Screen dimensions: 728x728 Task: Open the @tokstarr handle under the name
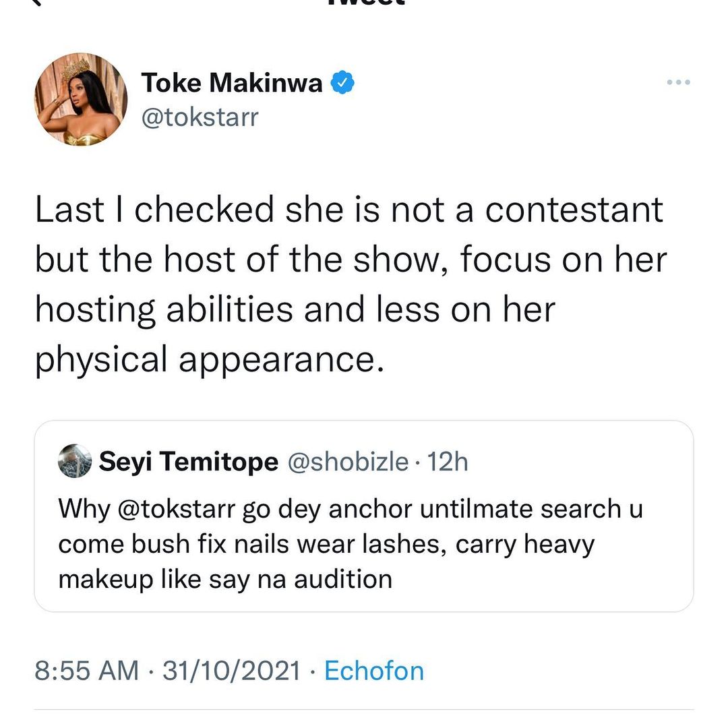pyautogui.click(x=200, y=117)
